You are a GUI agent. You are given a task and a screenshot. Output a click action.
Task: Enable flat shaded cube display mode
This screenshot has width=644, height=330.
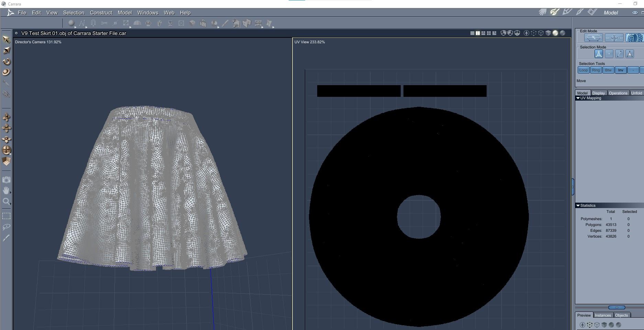pyautogui.click(x=548, y=33)
